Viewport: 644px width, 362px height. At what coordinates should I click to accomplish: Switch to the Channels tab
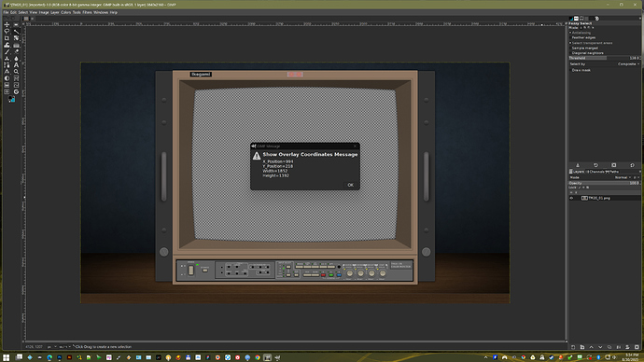(x=595, y=172)
